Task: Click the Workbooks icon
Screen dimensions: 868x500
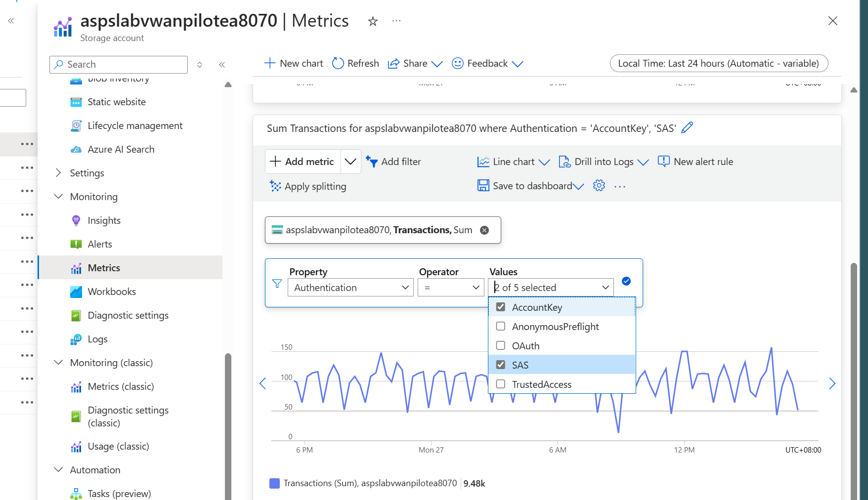Action: 76,292
